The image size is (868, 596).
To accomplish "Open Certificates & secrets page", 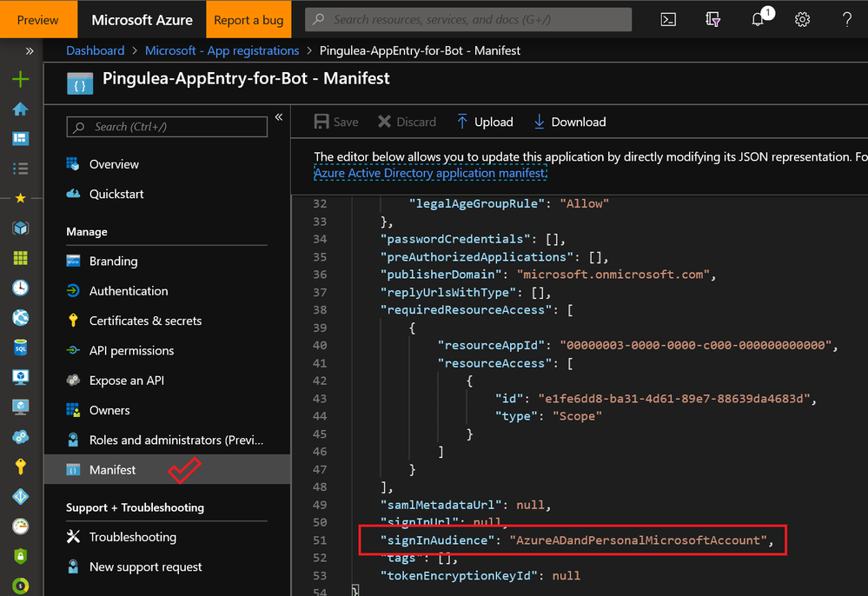I will 145,321.
